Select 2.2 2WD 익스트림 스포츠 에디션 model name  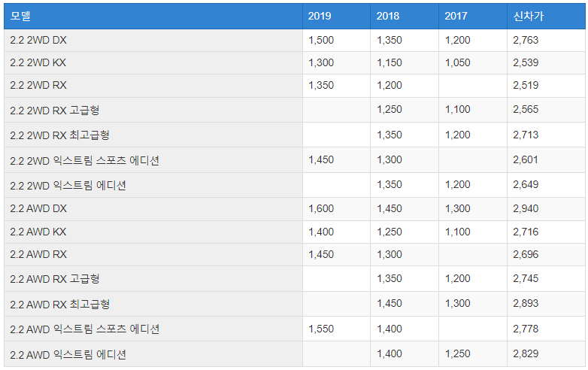84,160
